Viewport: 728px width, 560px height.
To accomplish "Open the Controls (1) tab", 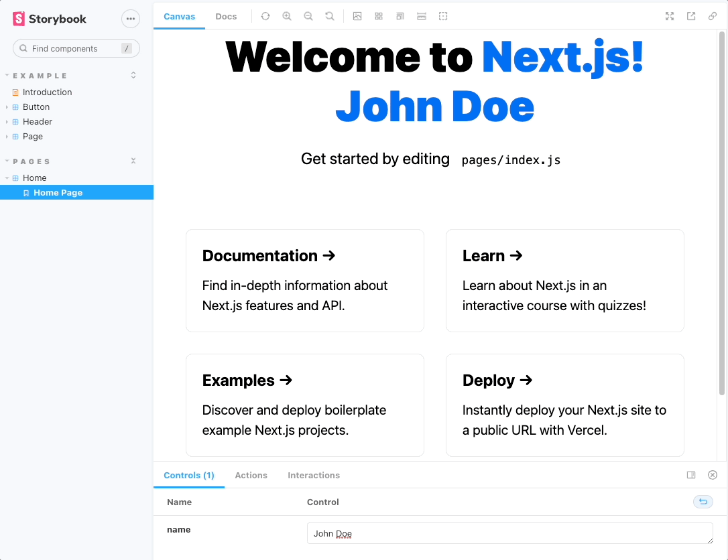I will (x=189, y=475).
